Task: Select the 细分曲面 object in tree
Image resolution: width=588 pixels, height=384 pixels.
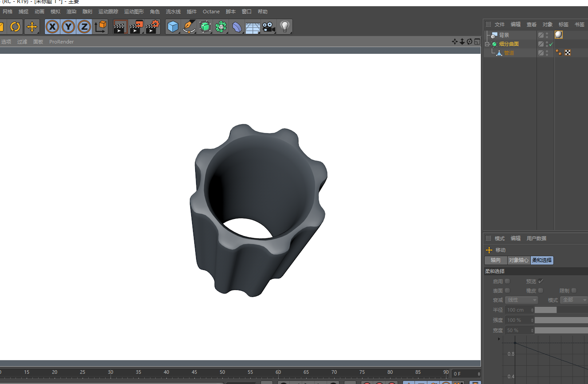Action: (x=509, y=44)
